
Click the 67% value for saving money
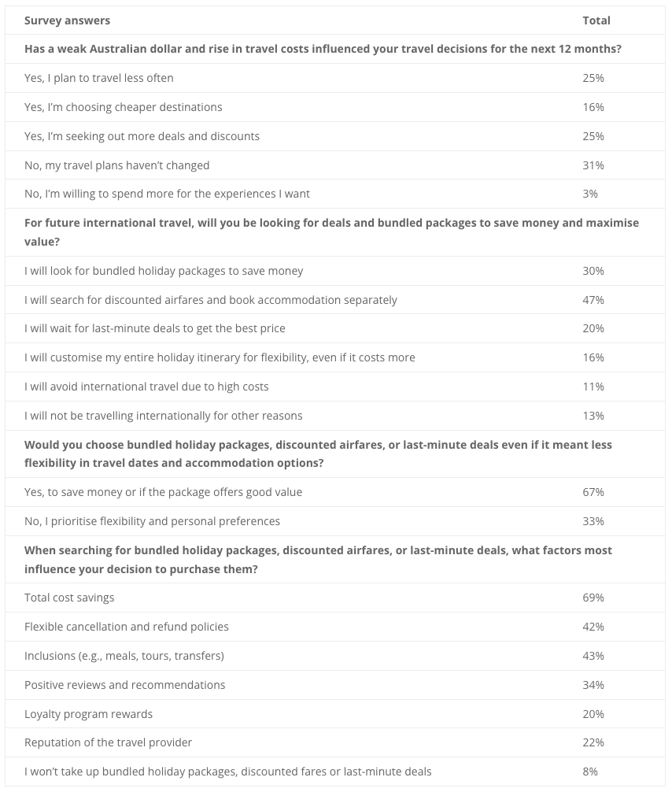click(x=593, y=493)
